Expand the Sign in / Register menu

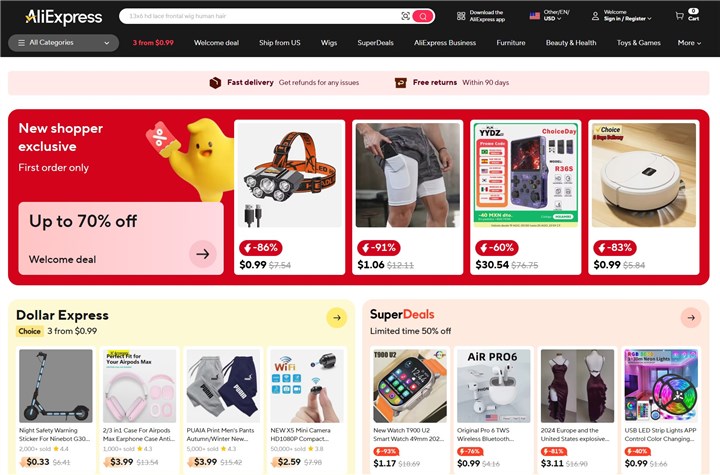coord(627,19)
